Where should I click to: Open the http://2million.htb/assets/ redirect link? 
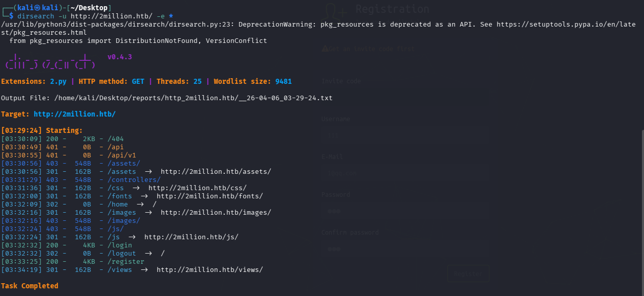click(x=216, y=172)
